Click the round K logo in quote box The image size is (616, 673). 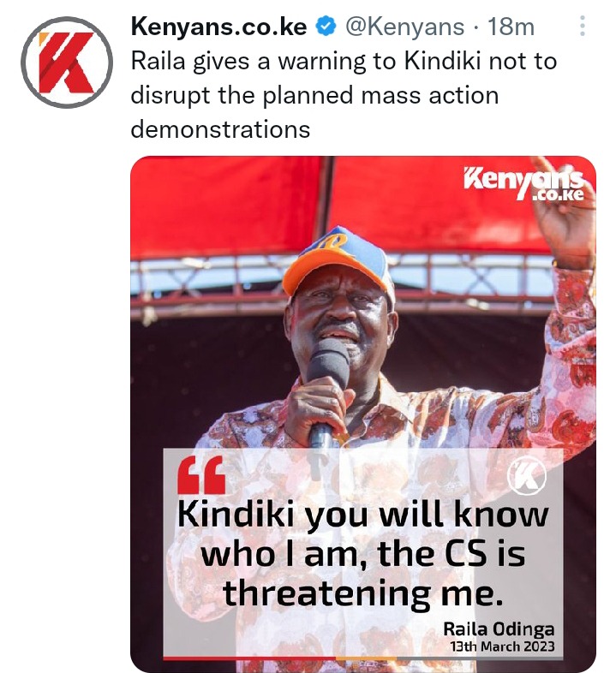pos(527,475)
